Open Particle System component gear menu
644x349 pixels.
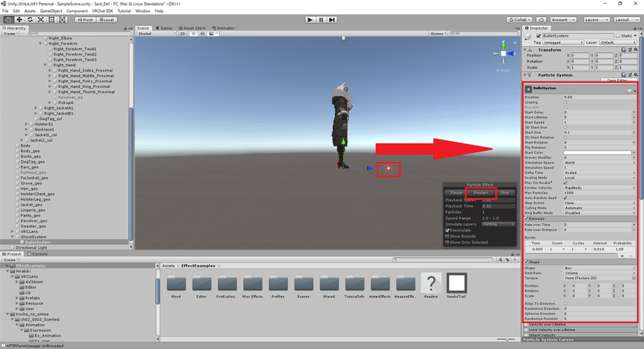point(635,75)
